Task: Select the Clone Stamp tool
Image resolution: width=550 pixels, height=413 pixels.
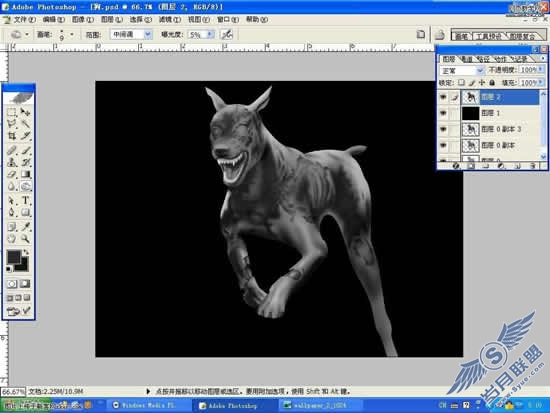Action: point(12,162)
